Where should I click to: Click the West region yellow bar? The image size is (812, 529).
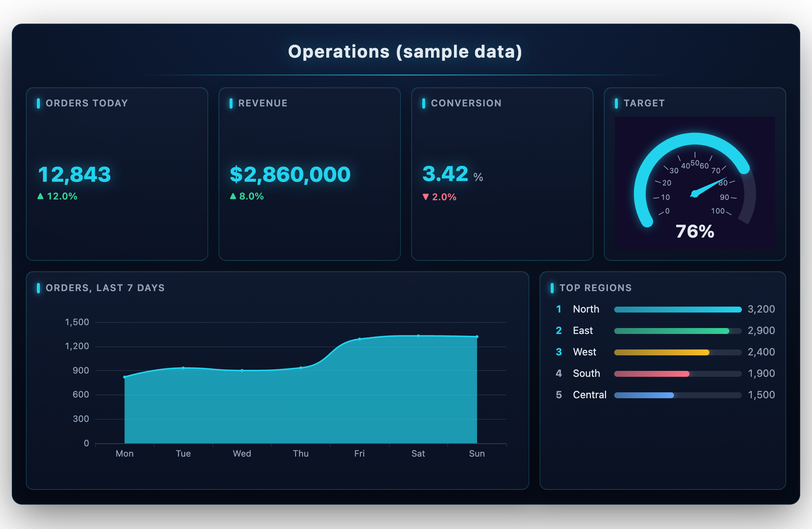pos(662,352)
